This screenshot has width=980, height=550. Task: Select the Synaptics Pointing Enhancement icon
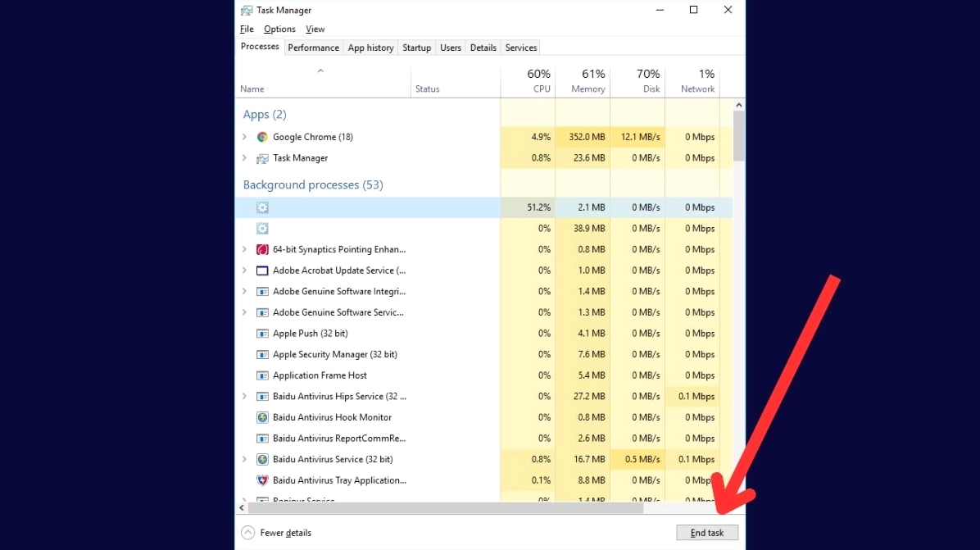(x=262, y=249)
